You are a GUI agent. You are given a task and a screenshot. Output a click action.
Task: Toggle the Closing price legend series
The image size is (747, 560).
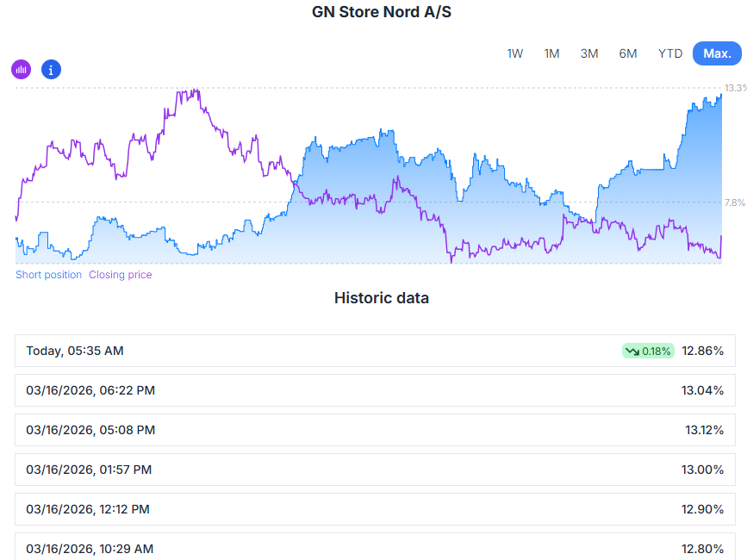click(x=121, y=275)
